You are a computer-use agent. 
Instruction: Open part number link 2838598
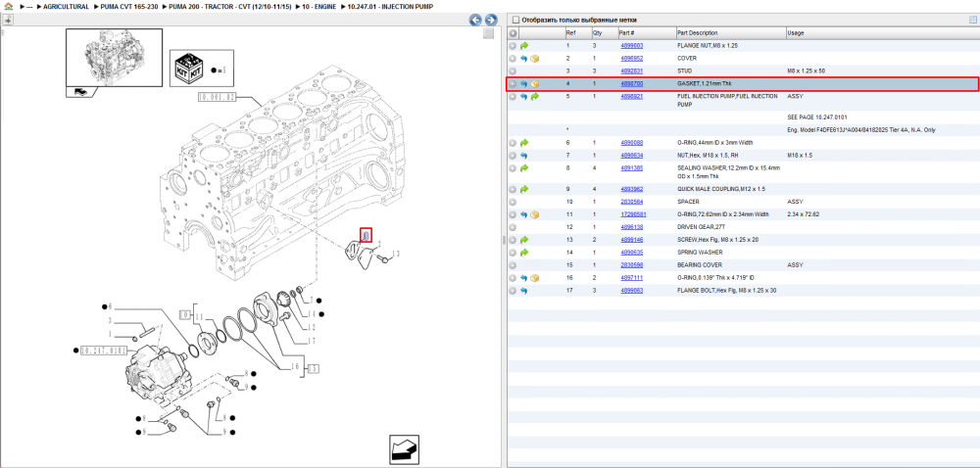(x=631, y=264)
